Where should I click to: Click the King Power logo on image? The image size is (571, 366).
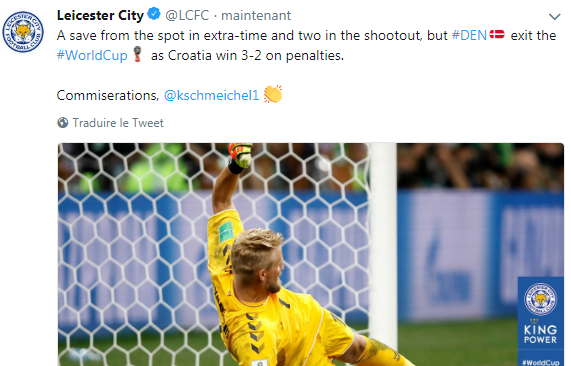coord(540,332)
